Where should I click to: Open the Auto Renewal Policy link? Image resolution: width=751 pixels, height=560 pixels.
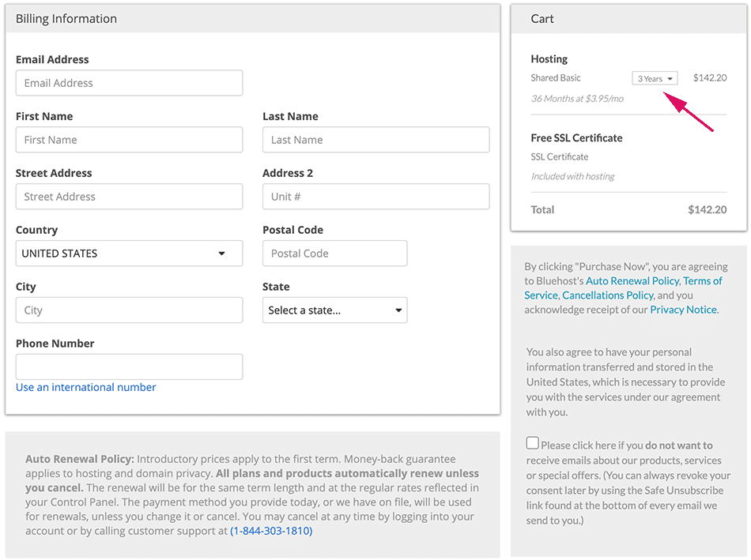tap(632, 281)
